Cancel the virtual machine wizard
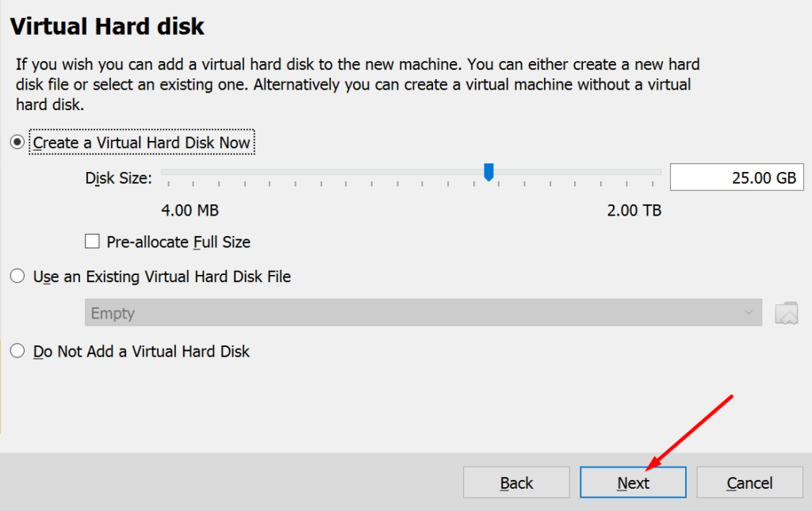 749,482
